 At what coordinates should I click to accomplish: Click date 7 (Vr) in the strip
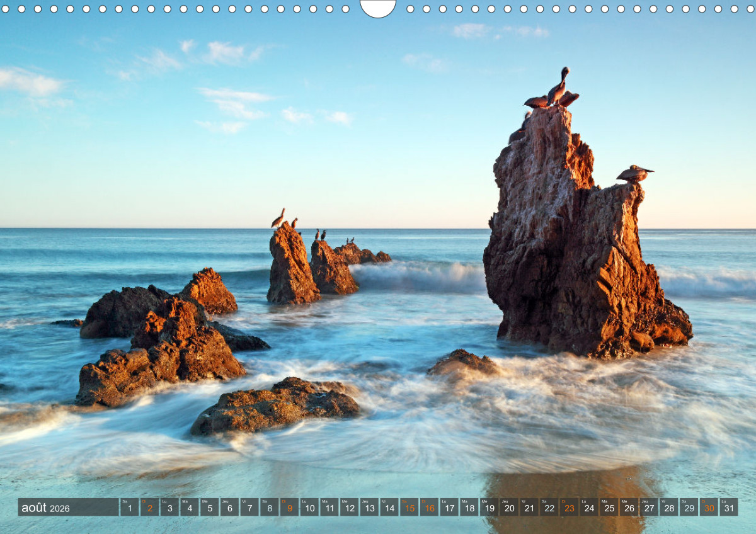tap(249, 508)
